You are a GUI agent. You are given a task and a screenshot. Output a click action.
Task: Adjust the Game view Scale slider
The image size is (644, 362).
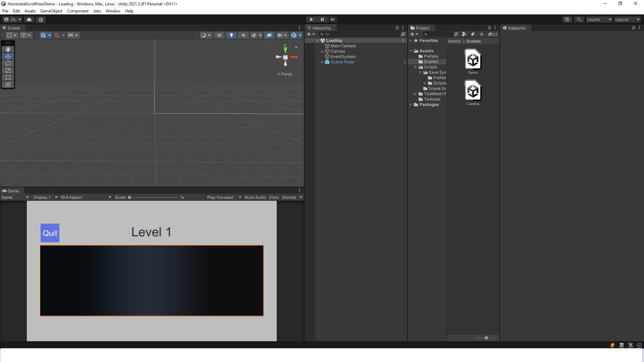click(129, 197)
